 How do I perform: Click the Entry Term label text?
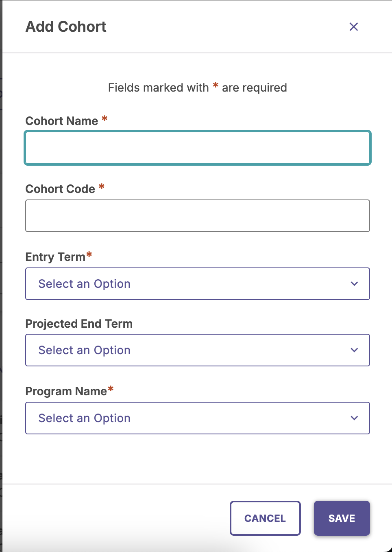[55, 257]
